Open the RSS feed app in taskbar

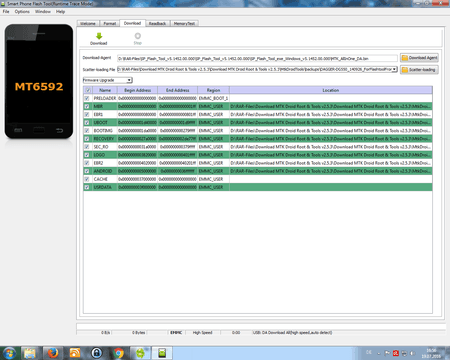coord(75,353)
